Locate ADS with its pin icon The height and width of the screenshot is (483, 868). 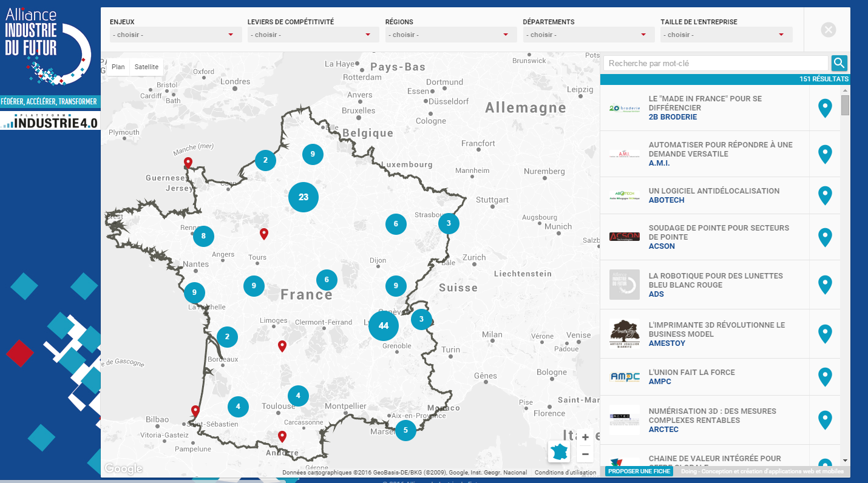(x=825, y=285)
